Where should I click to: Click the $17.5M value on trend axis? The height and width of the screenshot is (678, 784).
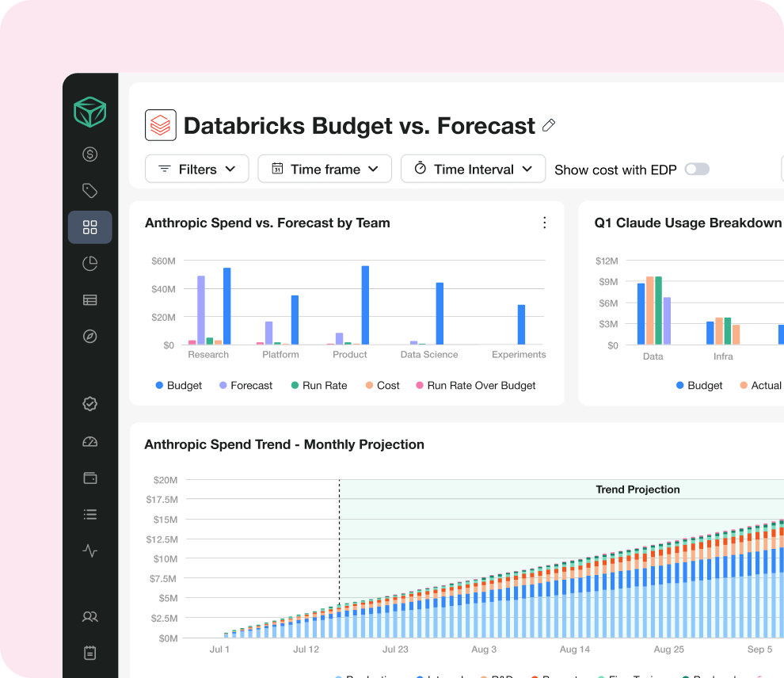(x=162, y=500)
